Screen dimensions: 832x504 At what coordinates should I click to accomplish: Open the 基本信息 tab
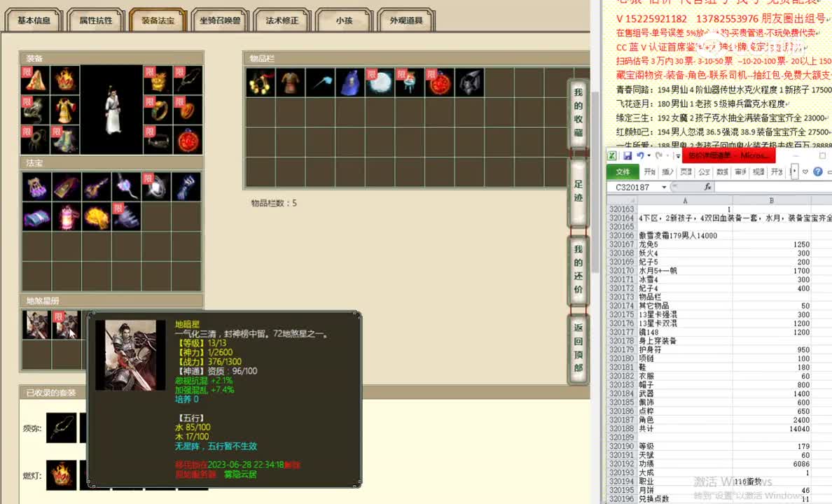tap(34, 20)
